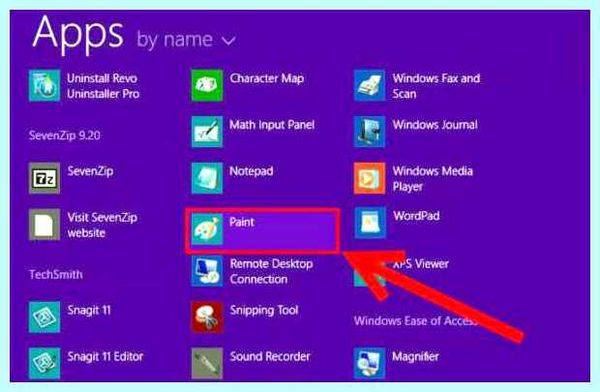The width and height of the screenshot is (600, 392).
Task: Click the Notepad app icon
Action: click(207, 178)
